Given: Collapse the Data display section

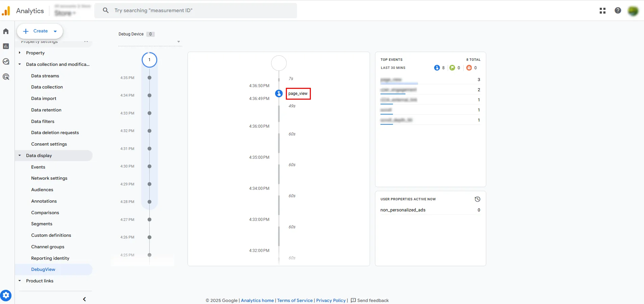Looking at the screenshot, I should click(x=20, y=156).
